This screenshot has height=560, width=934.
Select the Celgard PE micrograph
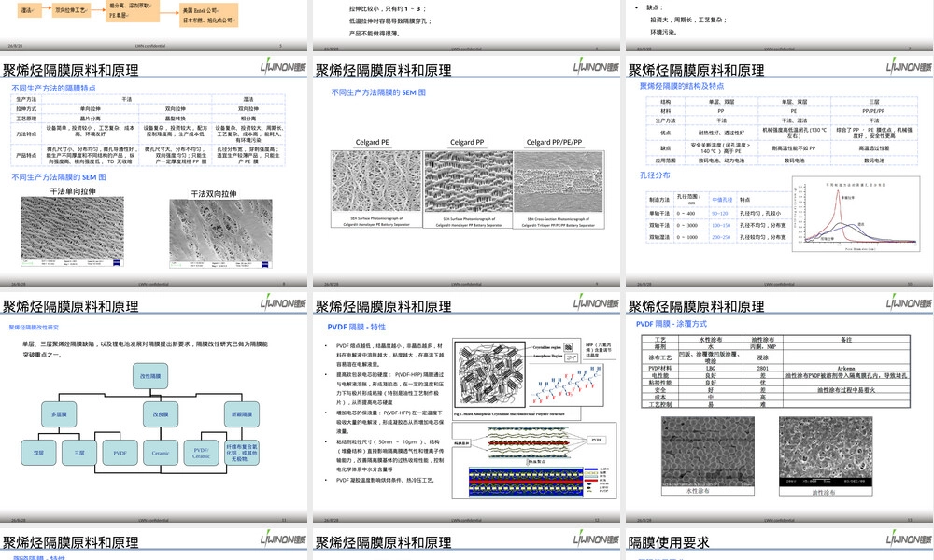(376, 180)
